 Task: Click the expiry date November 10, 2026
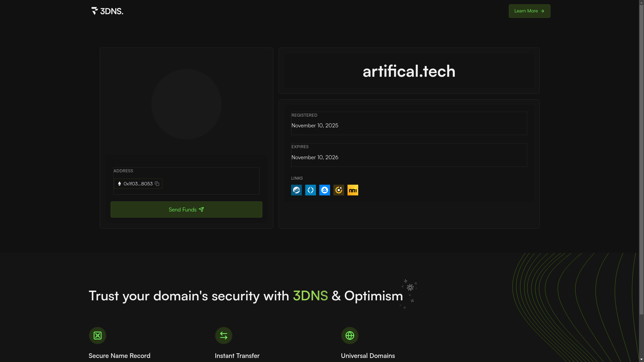pyautogui.click(x=315, y=157)
